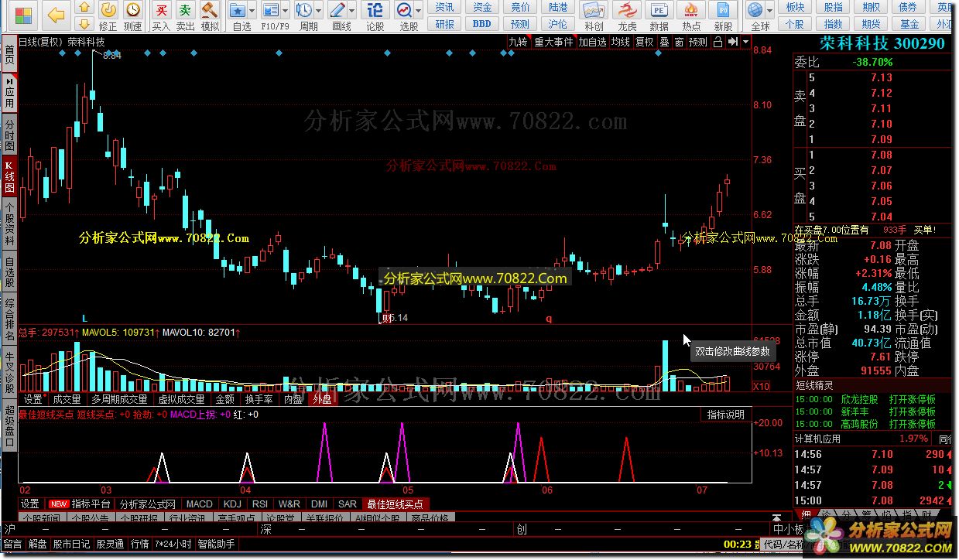The width and height of the screenshot is (959, 560).
Task: Open the F10/F9 info card icon
Action: (x=270, y=10)
